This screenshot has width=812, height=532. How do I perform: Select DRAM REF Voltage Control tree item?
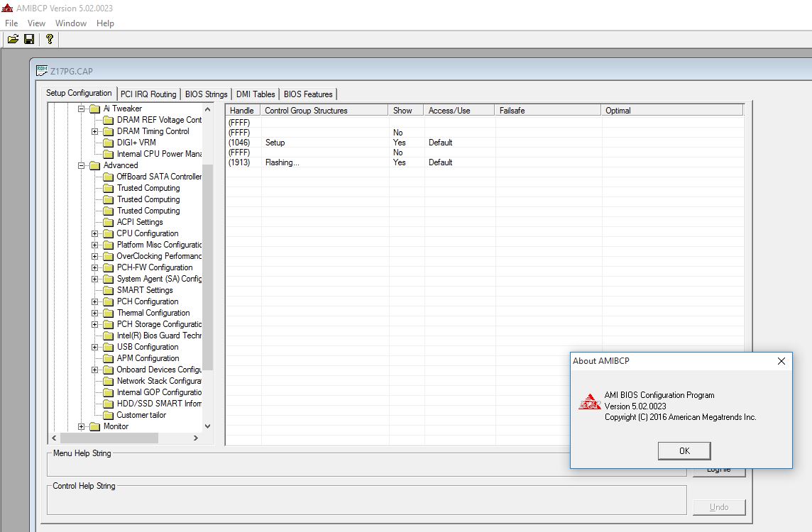159,120
